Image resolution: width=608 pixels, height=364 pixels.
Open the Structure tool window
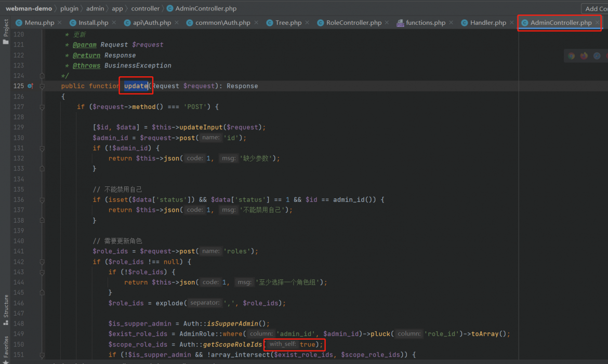(5, 309)
